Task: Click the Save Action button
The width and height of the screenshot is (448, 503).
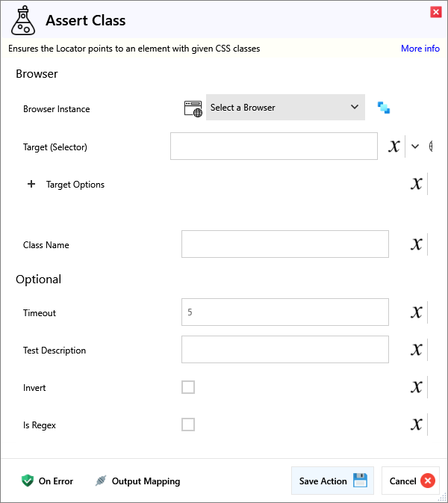Action: [332, 481]
